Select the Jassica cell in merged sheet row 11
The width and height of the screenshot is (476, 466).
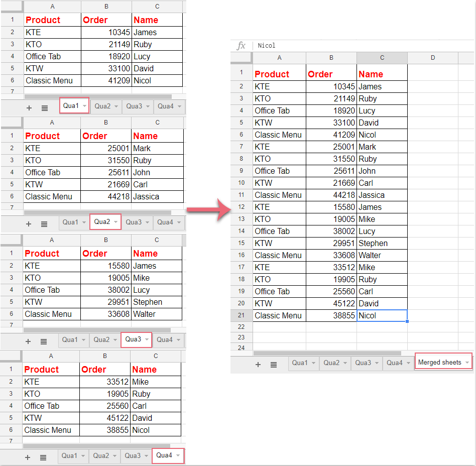pyautogui.click(x=382, y=195)
